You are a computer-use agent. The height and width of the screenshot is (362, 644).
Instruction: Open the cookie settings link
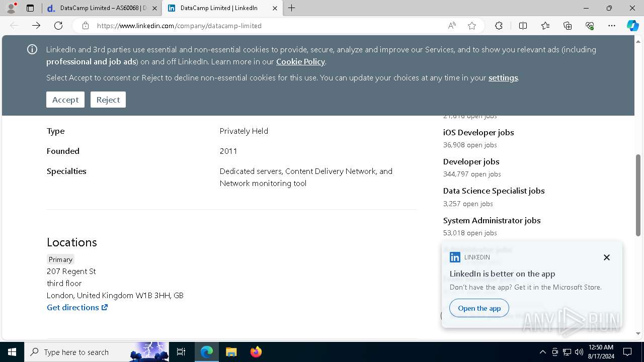pyautogui.click(x=503, y=77)
